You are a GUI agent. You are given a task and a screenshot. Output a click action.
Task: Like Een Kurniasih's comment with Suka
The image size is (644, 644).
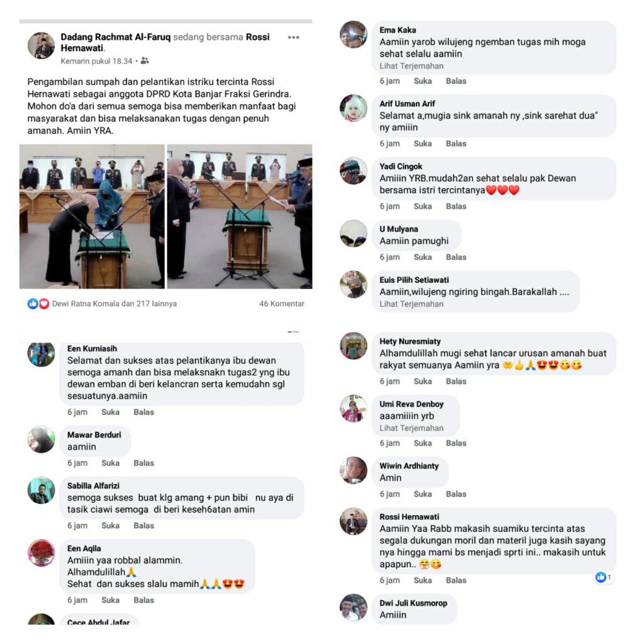(111, 412)
